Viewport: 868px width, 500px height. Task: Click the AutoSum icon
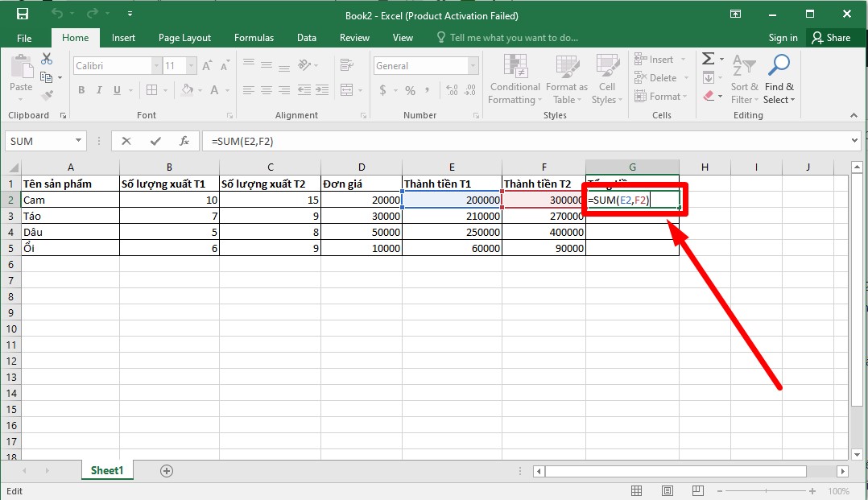coord(708,58)
